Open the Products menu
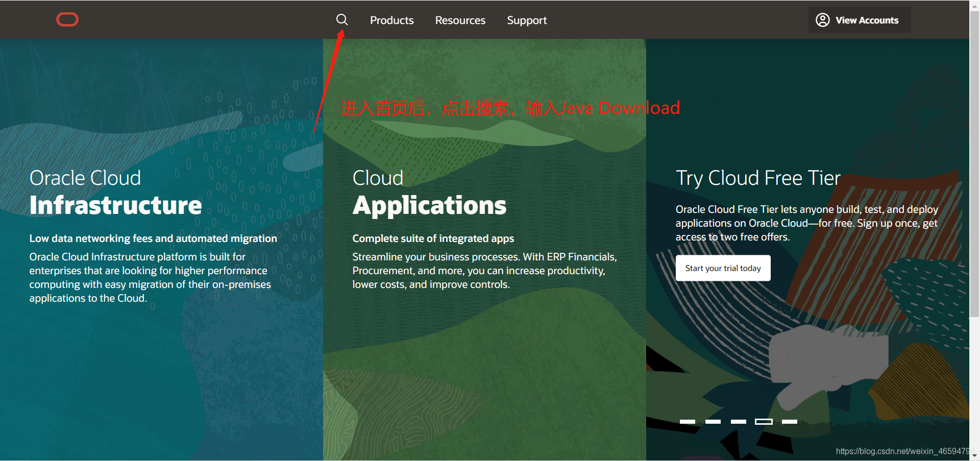 click(392, 20)
